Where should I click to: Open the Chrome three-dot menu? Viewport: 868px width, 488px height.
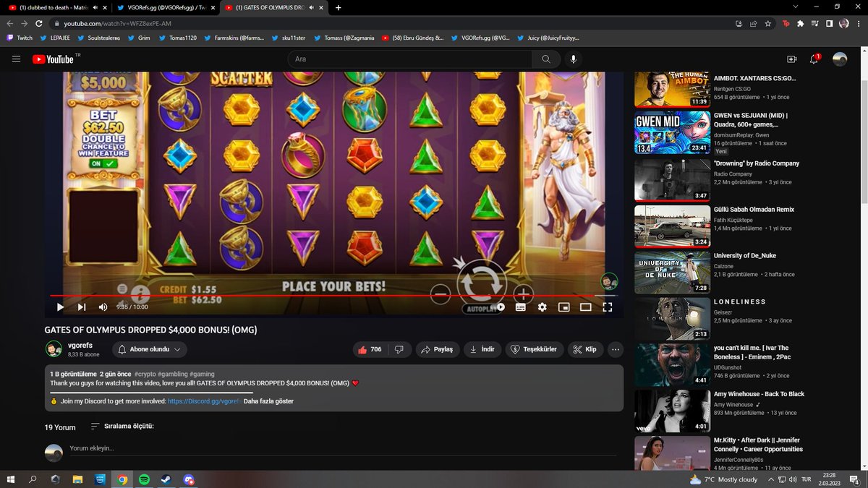coord(859,23)
